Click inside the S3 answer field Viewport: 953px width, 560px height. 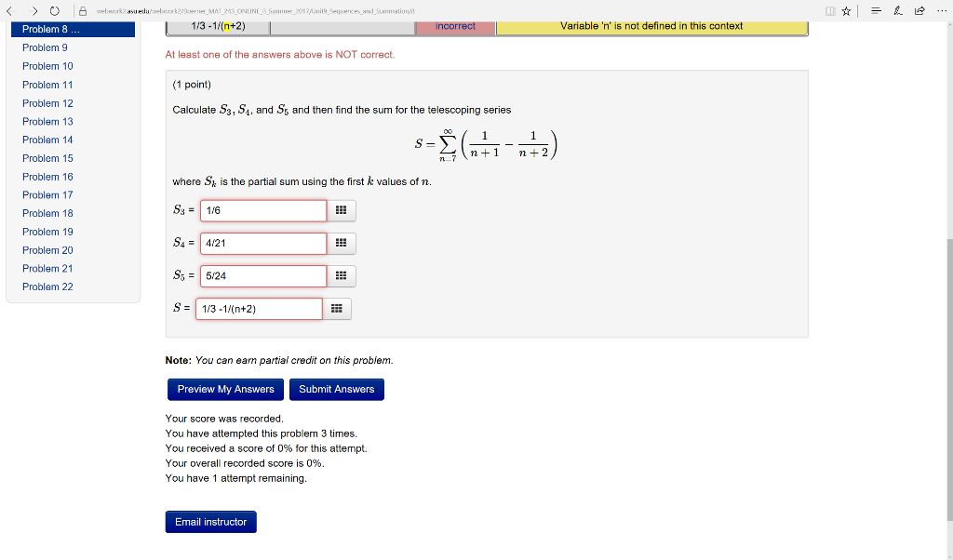(x=262, y=210)
